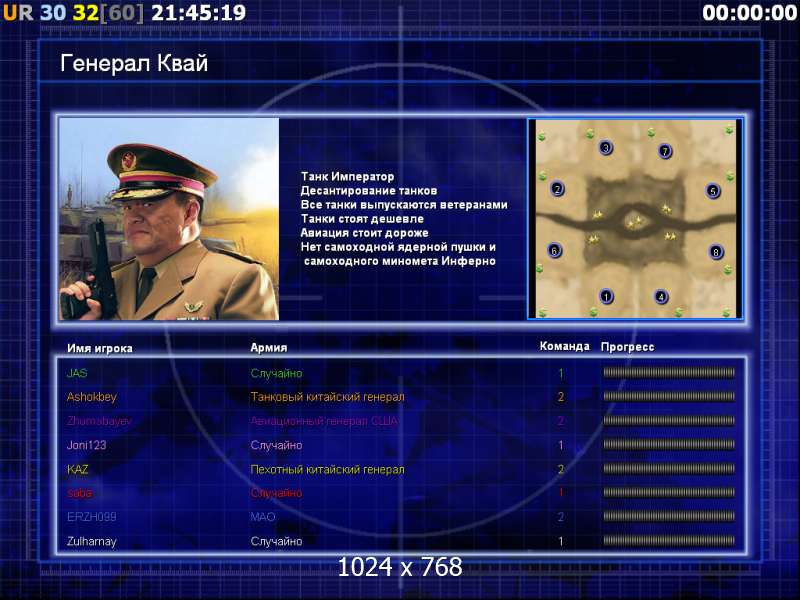Viewport: 800px width, 600px height.
Task: Click the 'Десантирование танков' ability line
Action: click(369, 191)
